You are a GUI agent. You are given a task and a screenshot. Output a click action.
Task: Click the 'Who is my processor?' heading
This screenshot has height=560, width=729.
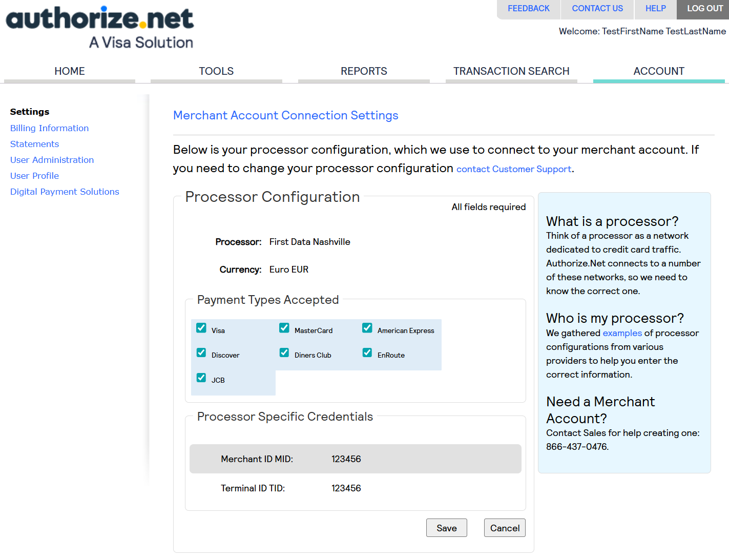tap(615, 318)
